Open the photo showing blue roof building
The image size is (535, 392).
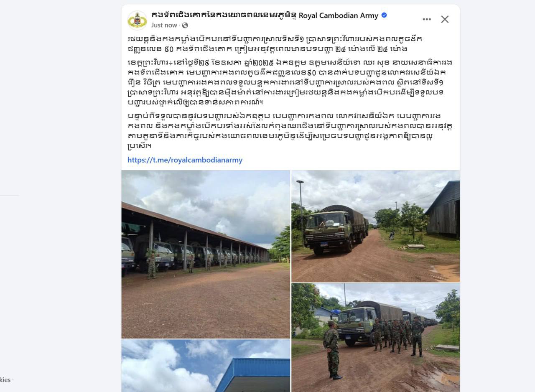206,366
